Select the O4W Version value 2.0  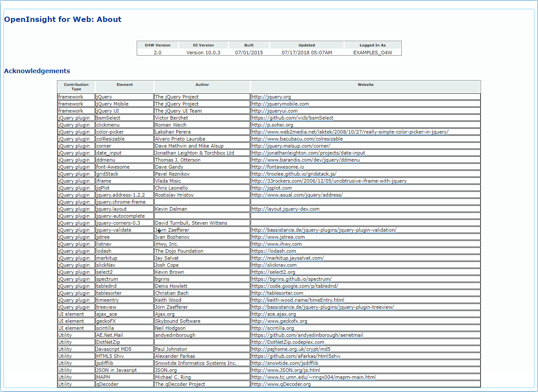click(157, 53)
